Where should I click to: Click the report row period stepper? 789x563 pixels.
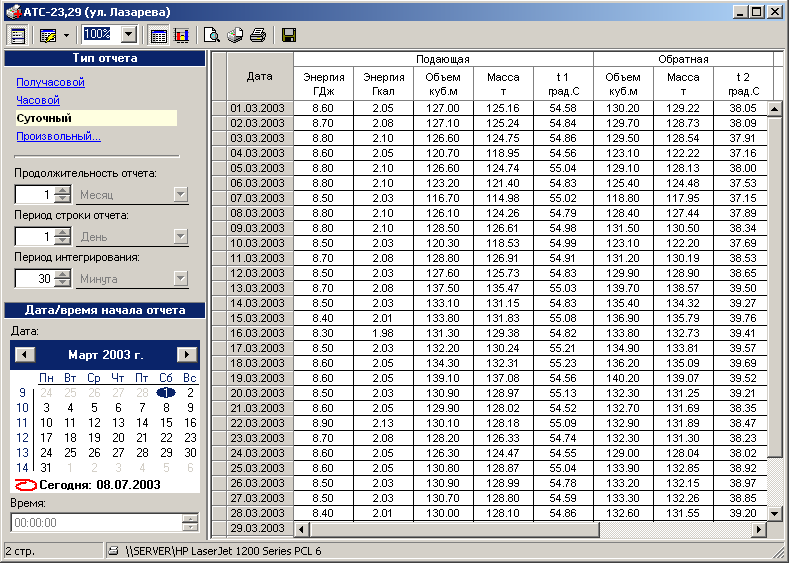pos(62,236)
